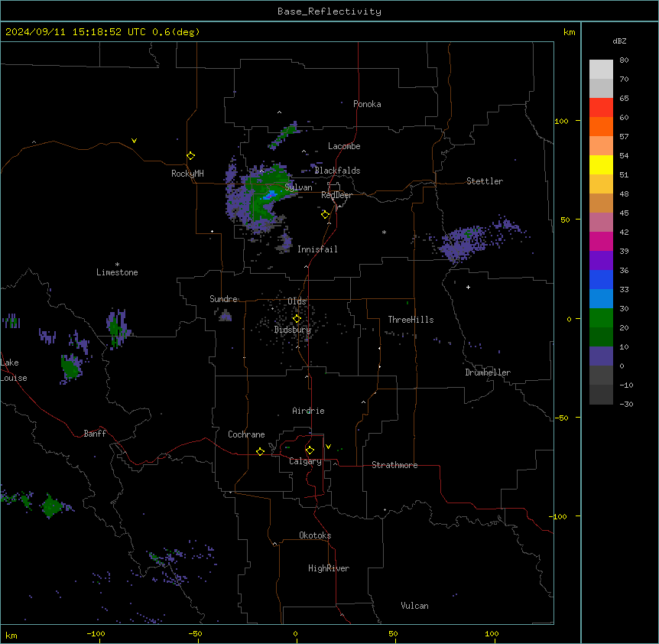
Task: Select the orange 60-57 dBZ legend swatch
Action: [601, 126]
